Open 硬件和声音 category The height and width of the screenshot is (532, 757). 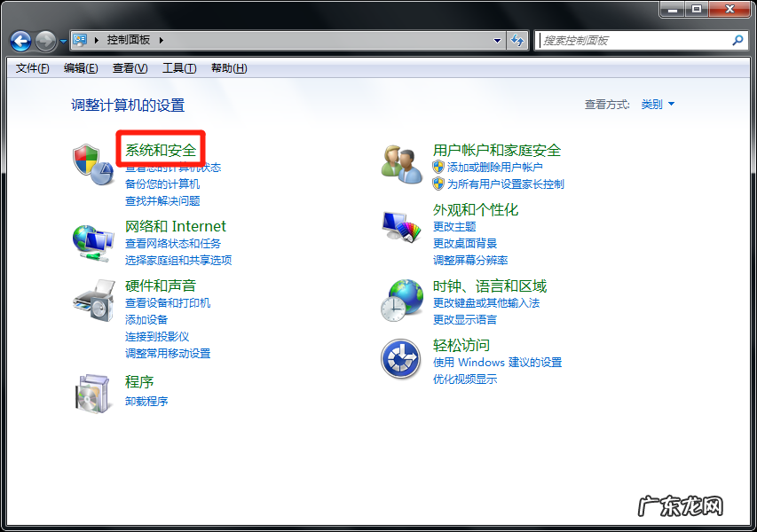point(161,286)
